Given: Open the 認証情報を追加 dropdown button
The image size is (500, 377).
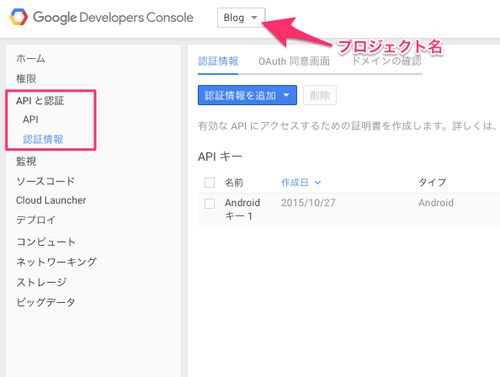Looking at the screenshot, I should pyautogui.click(x=247, y=95).
